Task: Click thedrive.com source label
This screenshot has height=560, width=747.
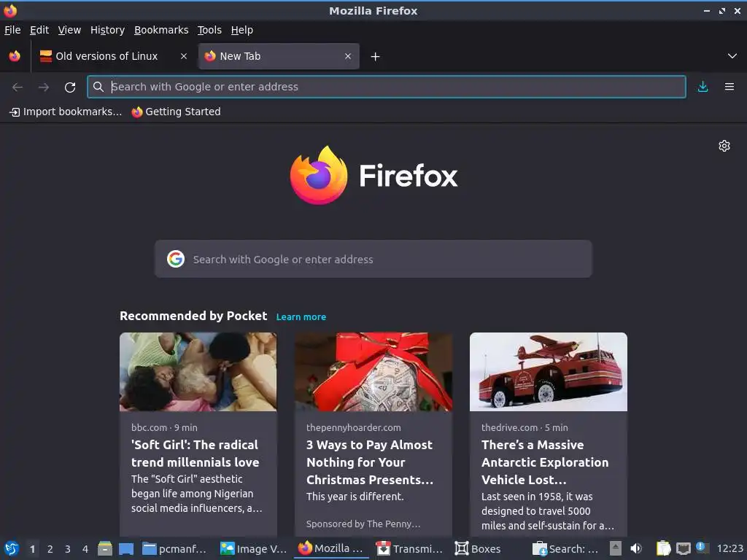Action: pos(509,427)
